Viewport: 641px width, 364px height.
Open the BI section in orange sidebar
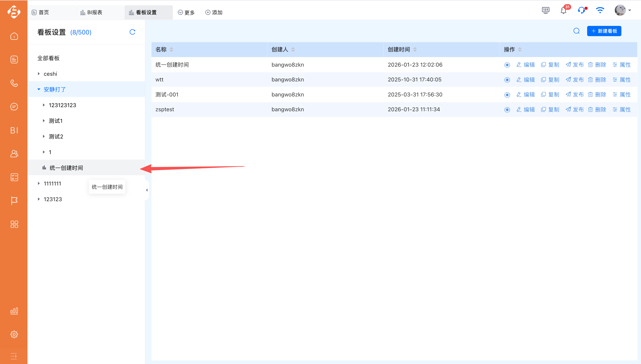[x=14, y=130]
